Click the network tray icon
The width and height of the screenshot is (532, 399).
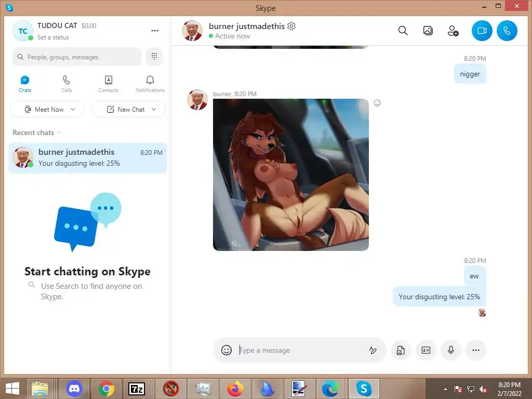(471, 389)
